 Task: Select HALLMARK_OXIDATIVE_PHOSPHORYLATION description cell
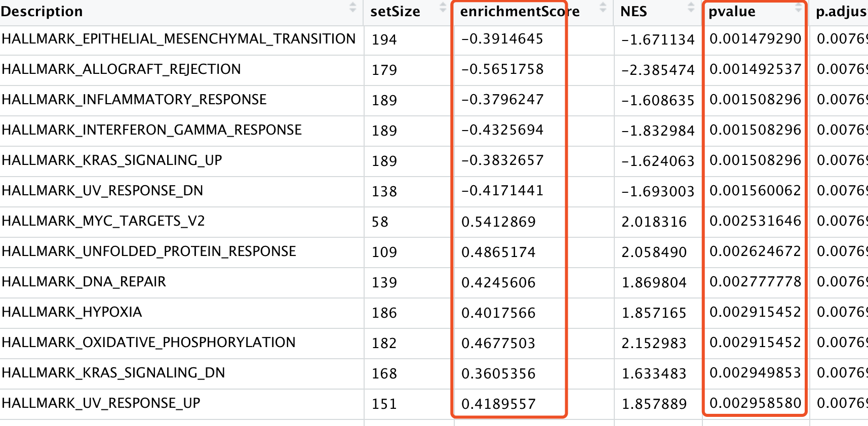click(x=149, y=343)
